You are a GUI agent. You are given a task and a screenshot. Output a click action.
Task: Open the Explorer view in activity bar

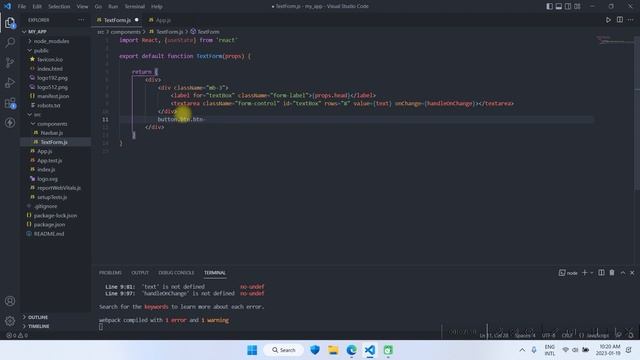click(10, 23)
